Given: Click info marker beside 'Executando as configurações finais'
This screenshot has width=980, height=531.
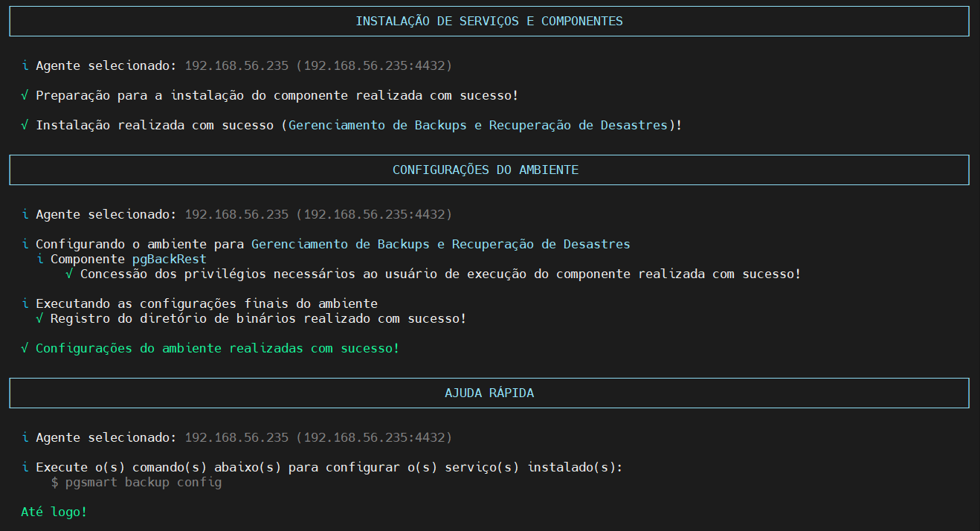Looking at the screenshot, I should pyautogui.click(x=25, y=303).
